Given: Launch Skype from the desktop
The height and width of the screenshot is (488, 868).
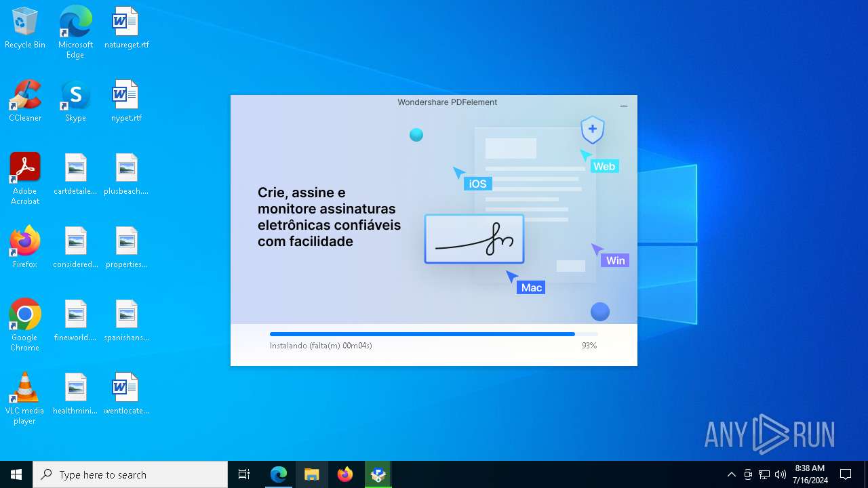Looking at the screenshot, I should click(75, 101).
